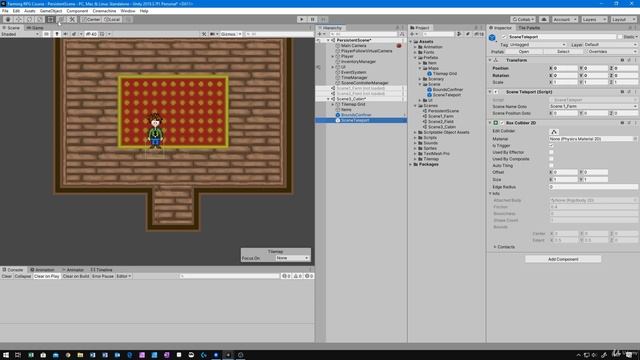Open the Layout dropdown in top toolbar

click(624, 19)
